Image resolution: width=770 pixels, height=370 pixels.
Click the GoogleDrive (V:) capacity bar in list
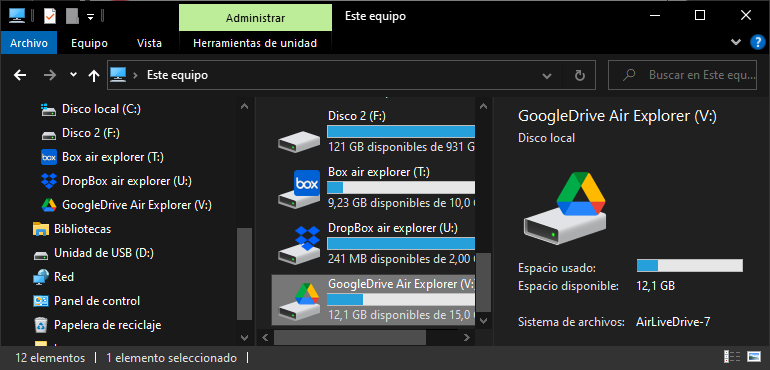click(x=401, y=299)
